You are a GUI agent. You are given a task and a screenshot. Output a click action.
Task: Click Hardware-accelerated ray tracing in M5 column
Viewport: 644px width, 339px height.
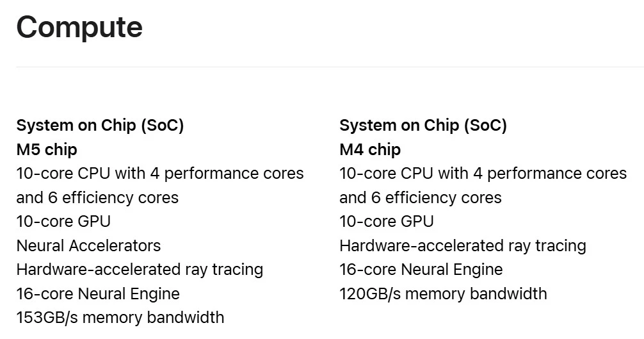tap(140, 270)
